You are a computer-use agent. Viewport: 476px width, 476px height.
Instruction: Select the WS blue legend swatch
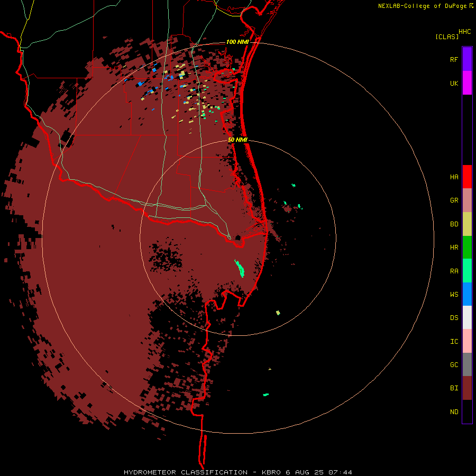coord(467,294)
